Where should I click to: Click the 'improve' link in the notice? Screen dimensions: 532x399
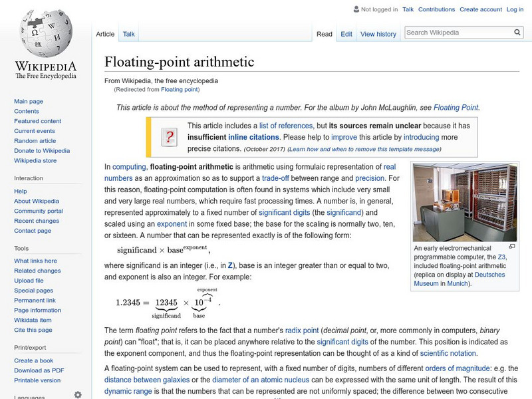pos(344,137)
